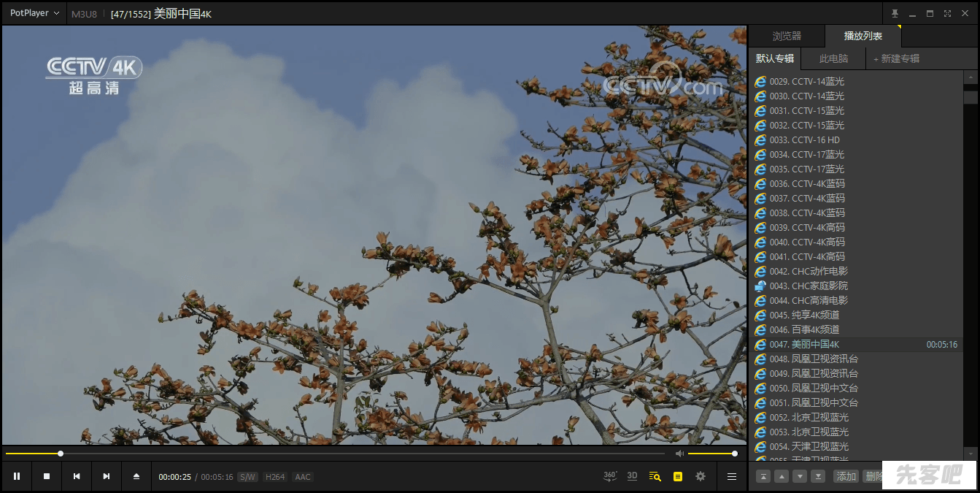Pin the window always on top
The image size is (980, 493).
(895, 14)
